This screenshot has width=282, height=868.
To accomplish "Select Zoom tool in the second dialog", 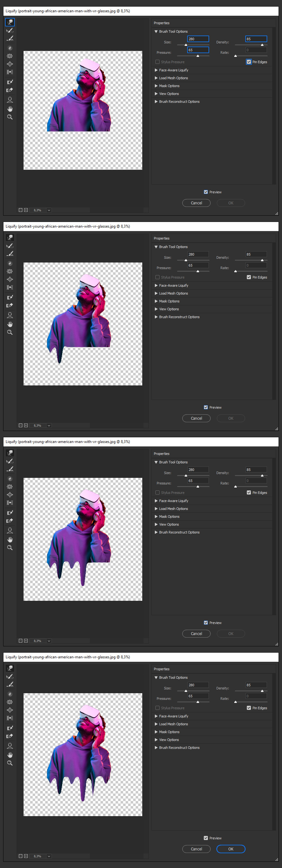I will pyautogui.click(x=10, y=332).
